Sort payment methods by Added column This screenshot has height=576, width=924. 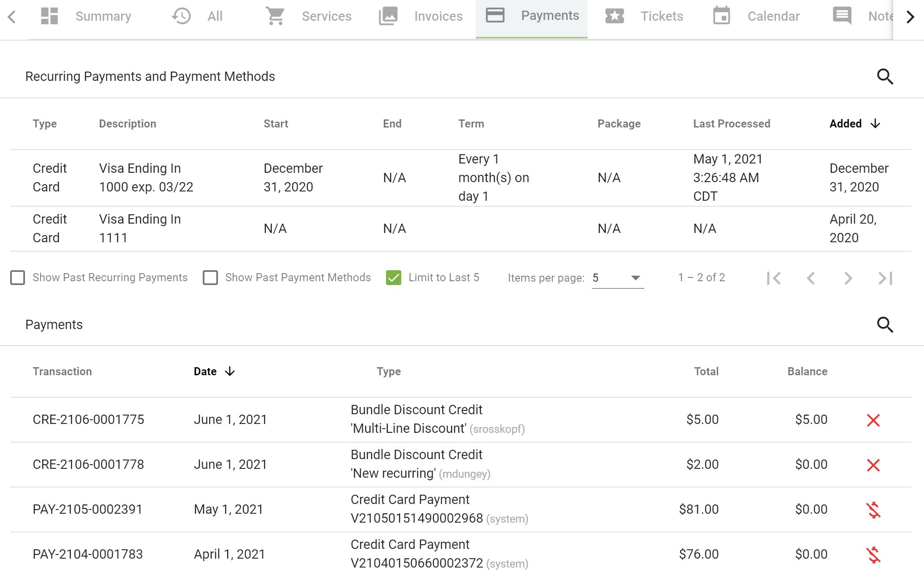point(845,124)
